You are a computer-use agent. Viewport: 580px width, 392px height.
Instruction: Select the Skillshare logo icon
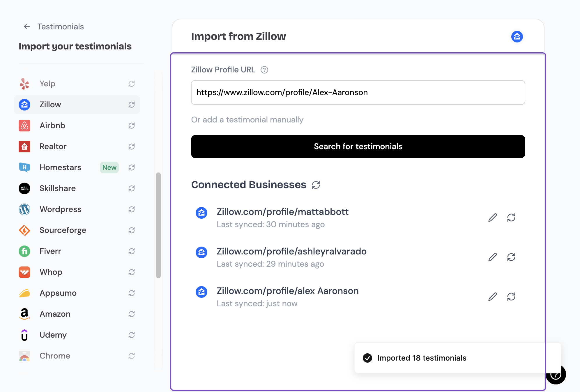24,188
